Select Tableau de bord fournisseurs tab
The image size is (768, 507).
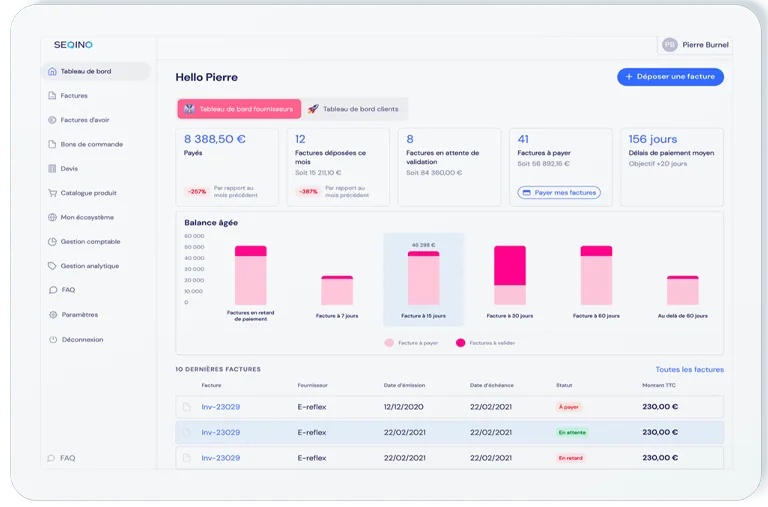239,109
